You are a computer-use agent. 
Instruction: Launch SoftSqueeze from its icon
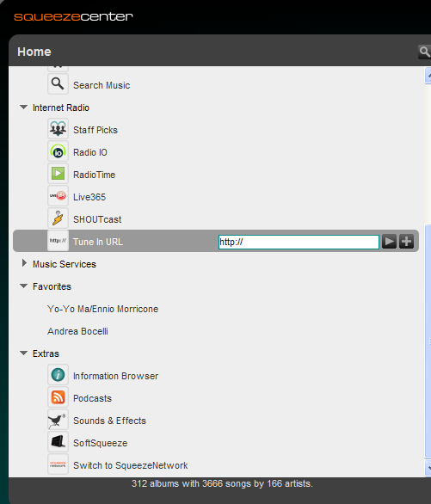coord(58,442)
